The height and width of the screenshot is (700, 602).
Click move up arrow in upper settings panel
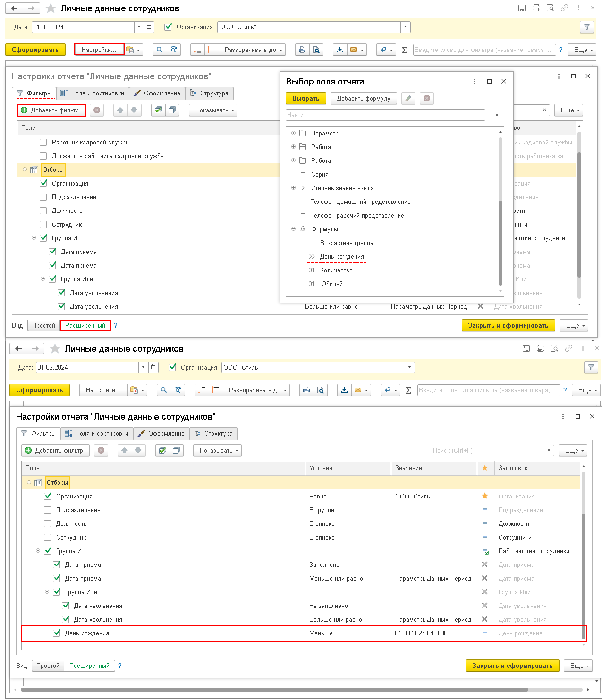coord(120,110)
